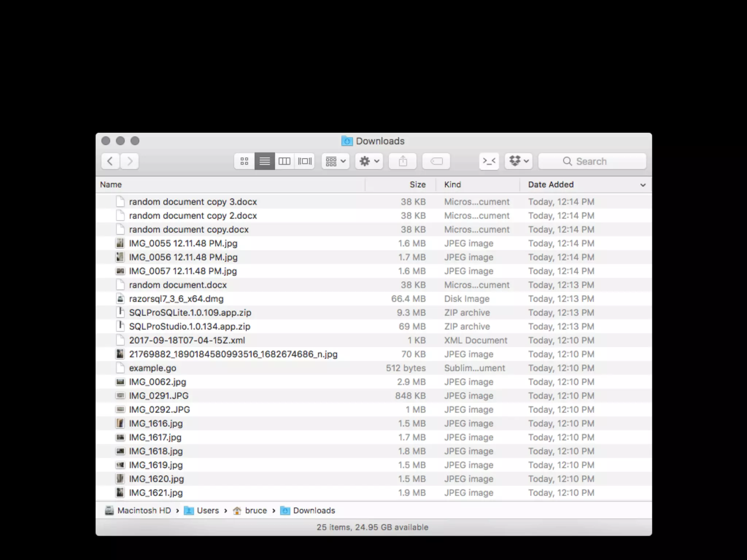The height and width of the screenshot is (560, 747).
Task: Toggle Date Added sort order arrow
Action: 643,185
